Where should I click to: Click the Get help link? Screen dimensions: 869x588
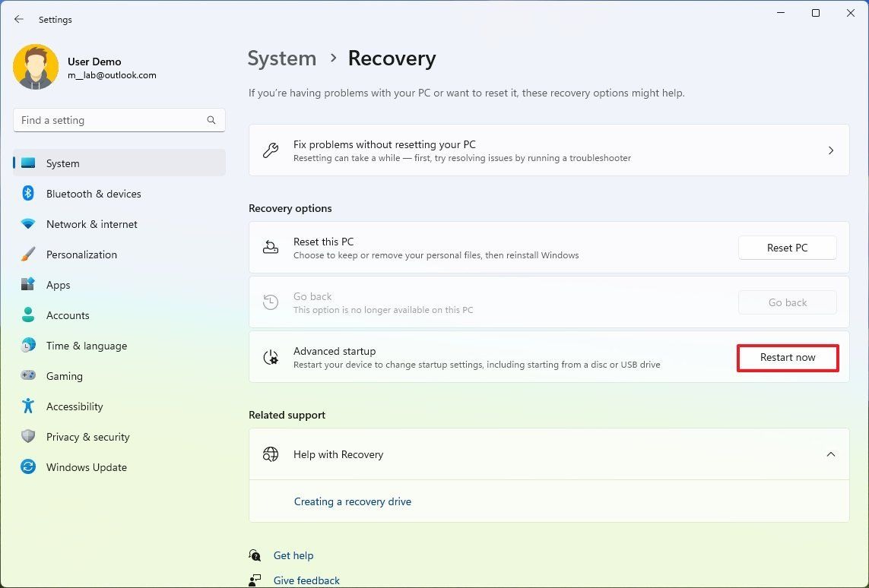[x=293, y=555]
